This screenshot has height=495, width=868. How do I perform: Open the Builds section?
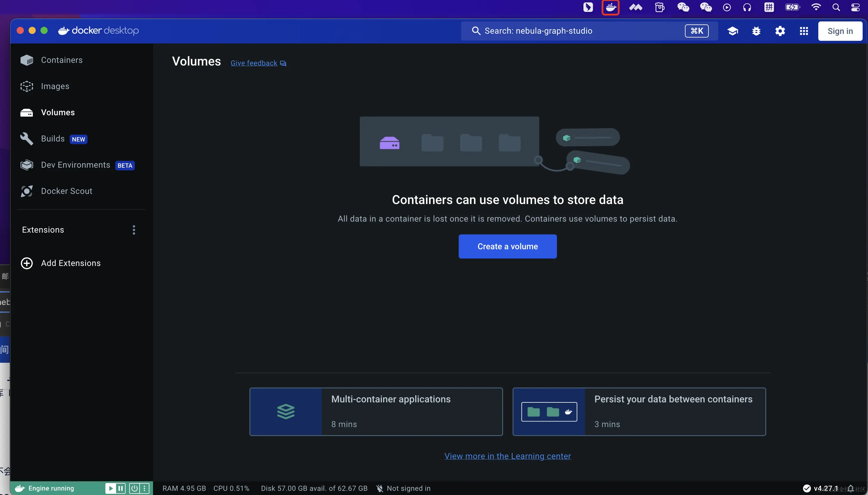(53, 139)
